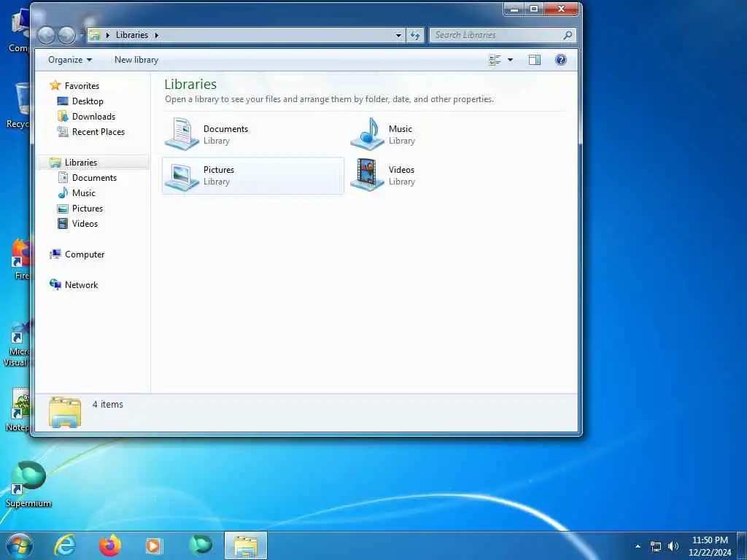Launch Supermium from the taskbar

point(200,545)
